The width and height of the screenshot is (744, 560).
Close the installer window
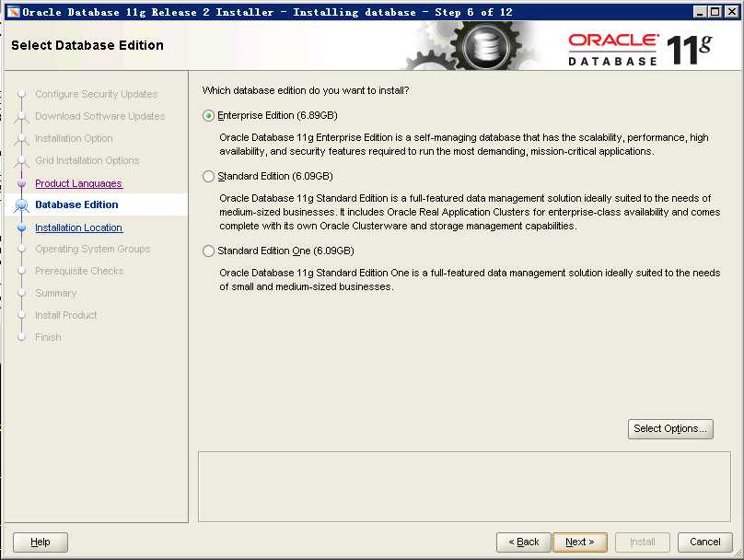coord(732,12)
